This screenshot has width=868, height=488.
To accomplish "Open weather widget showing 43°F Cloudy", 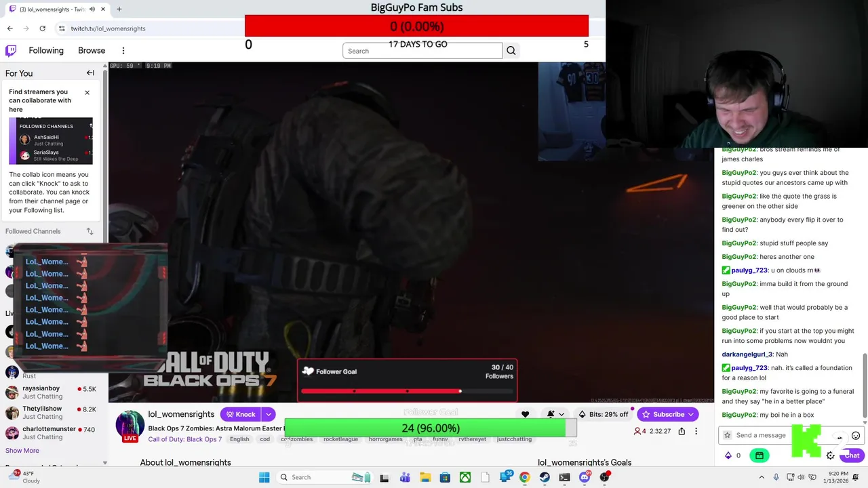I will pos(24,477).
